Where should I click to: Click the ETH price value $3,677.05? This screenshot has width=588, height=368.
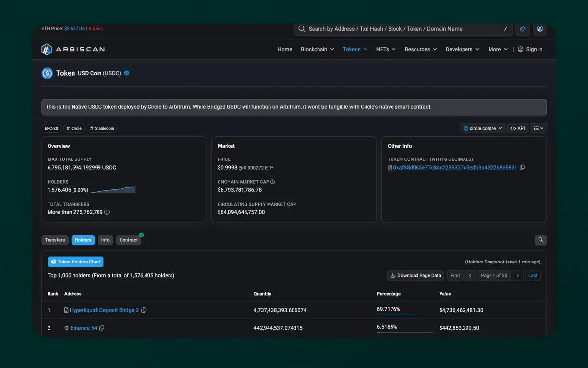coord(74,29)
